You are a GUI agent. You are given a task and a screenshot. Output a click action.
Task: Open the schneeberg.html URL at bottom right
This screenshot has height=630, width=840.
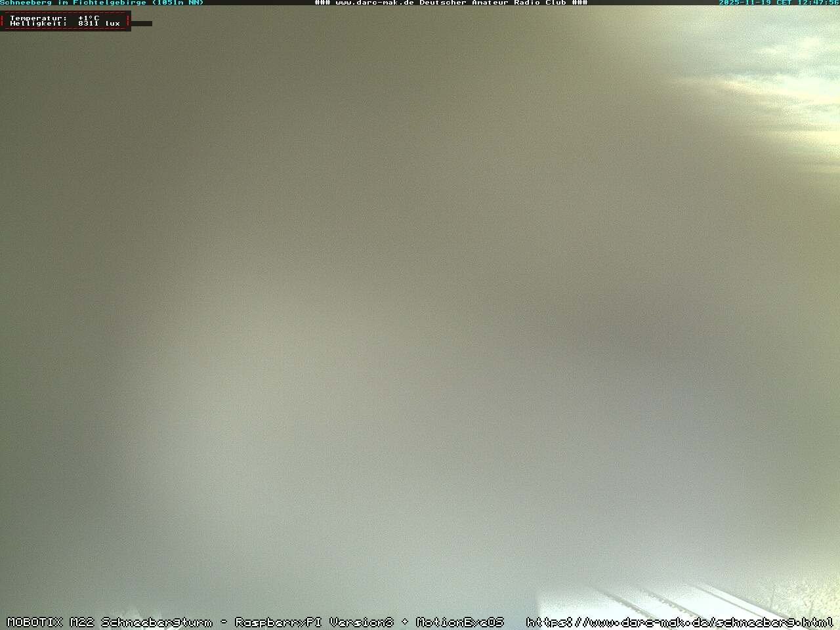pos(679,622)
